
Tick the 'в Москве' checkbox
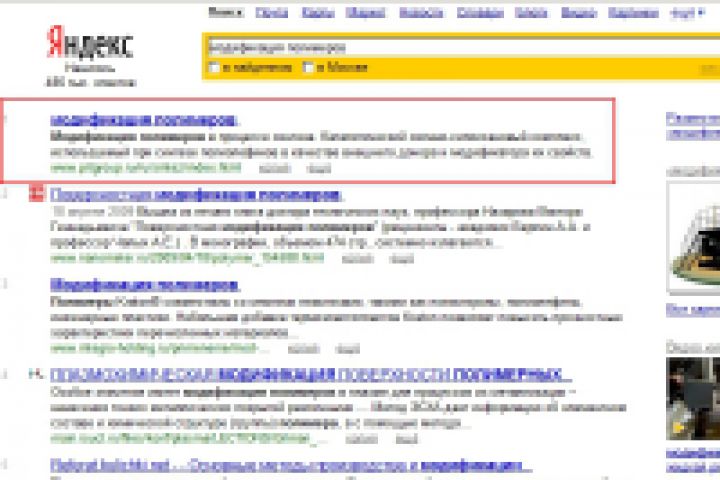(309, 68)
